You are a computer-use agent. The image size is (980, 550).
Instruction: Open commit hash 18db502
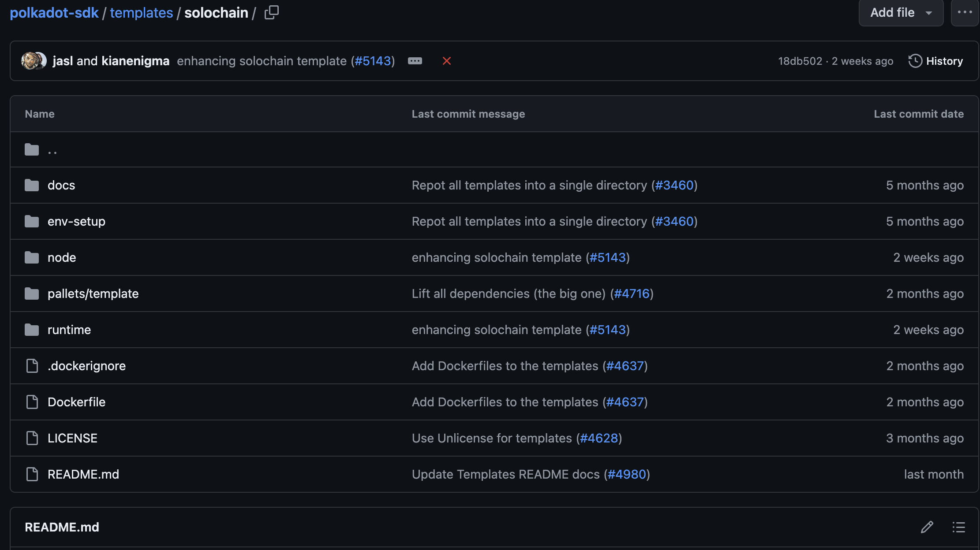click(800, 61)
